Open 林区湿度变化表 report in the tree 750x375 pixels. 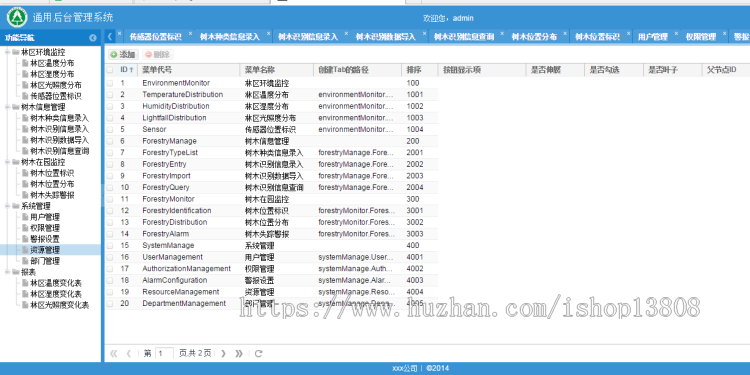(x=56, y=294)
